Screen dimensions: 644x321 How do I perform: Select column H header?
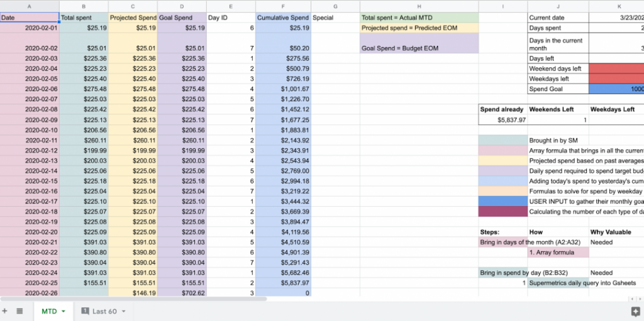click(419, 6)
